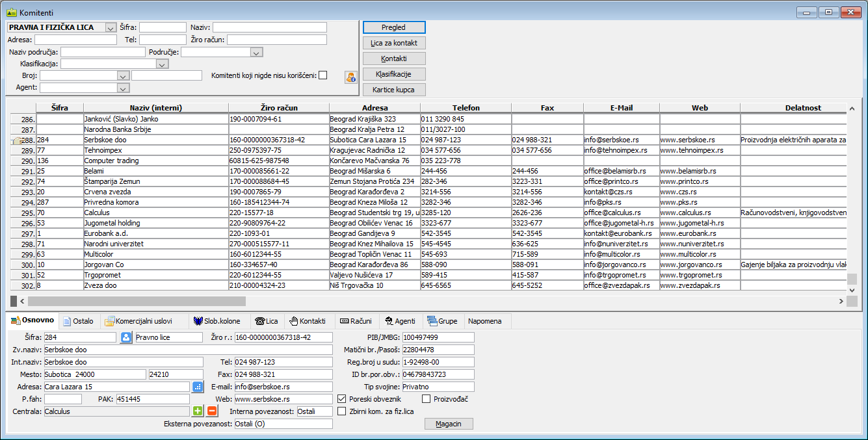Screen dimensions: 868x440
Task: Check the Proizvođač checkbox
Action: pyautogui.click(x=427, y=399)
